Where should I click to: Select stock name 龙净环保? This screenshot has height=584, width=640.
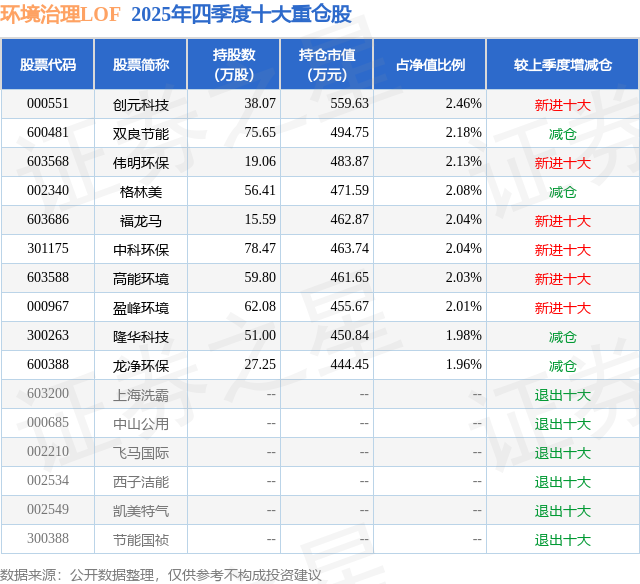pyautogui.click(x=141, y=366)
